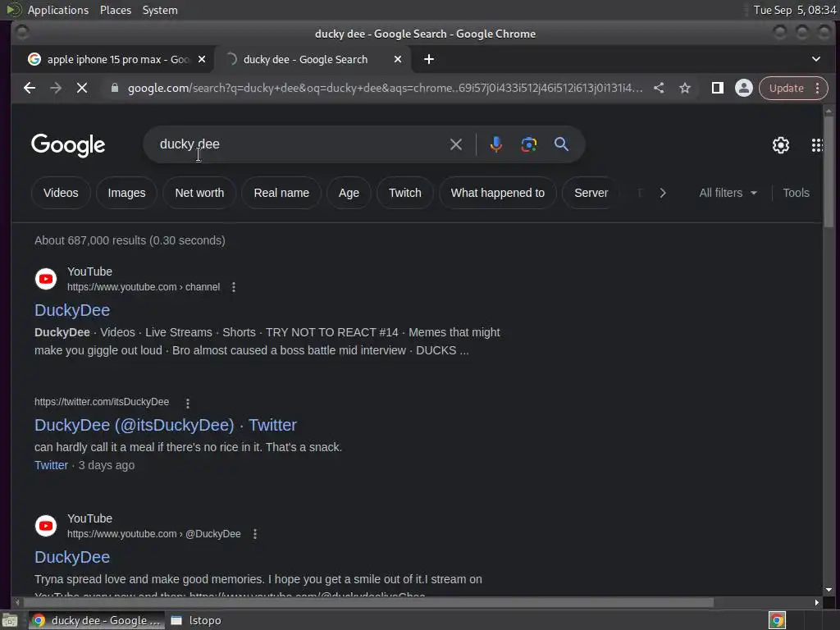The height and width of the screenshot is (630, 840).
Task: Submit search with magnifying glass icon
Action: [x=561, y=144]
